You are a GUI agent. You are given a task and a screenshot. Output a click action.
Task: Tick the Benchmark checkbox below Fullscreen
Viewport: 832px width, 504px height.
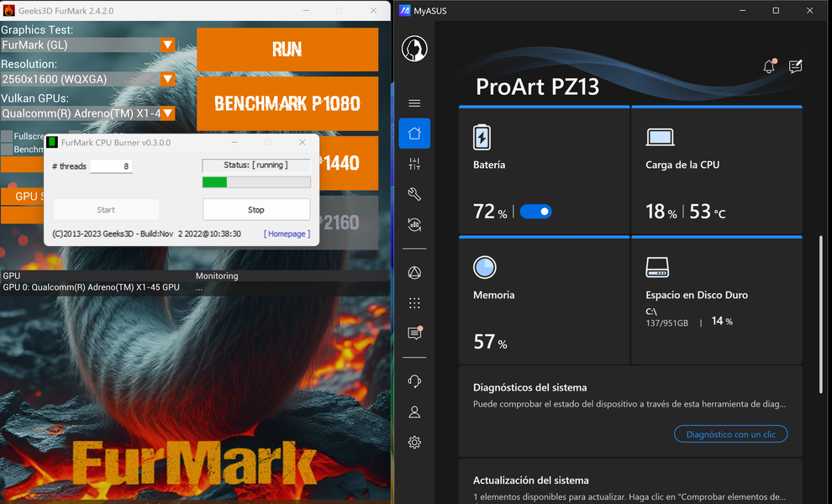(7, 149)
